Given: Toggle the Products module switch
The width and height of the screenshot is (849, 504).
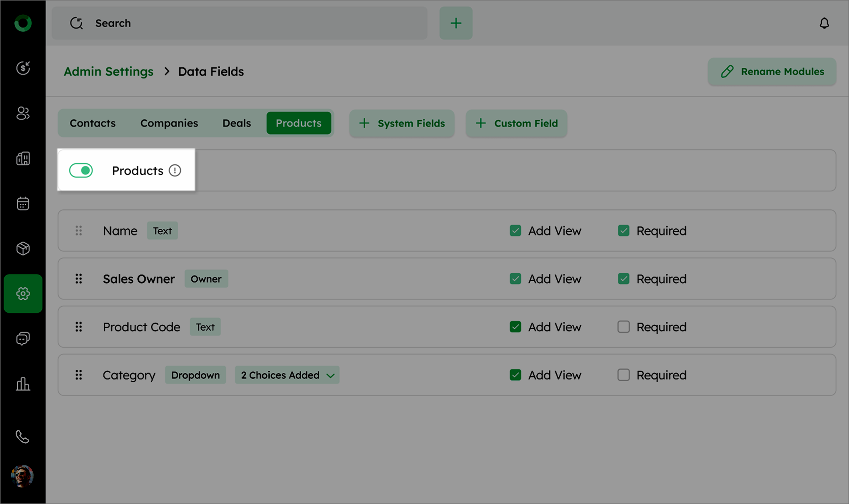Looking at the screenshot, I should [x=81, y=171].
